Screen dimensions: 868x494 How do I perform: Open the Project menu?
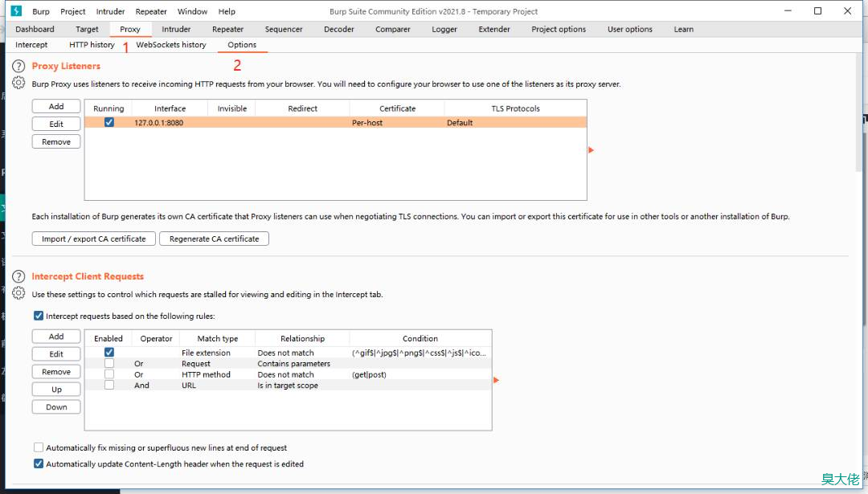73,11
